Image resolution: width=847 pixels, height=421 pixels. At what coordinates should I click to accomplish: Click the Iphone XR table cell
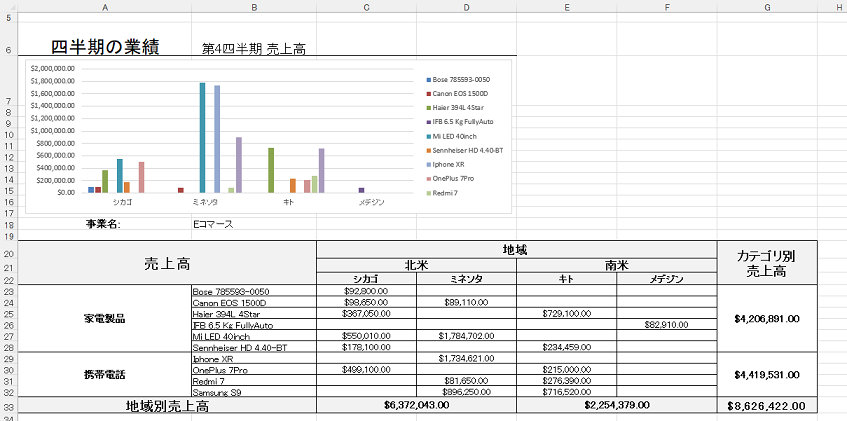[x=254, y=359]
